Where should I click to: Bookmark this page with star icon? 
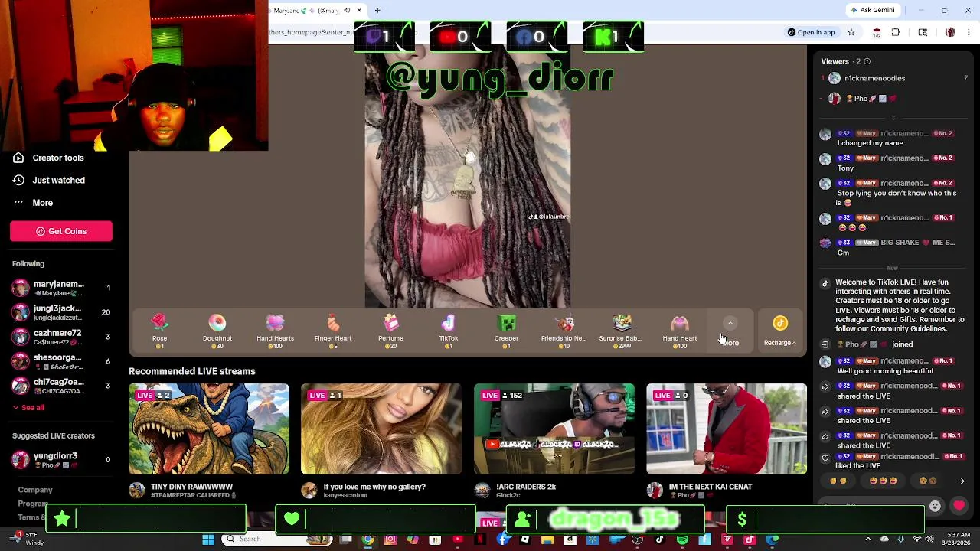[851, 32]
